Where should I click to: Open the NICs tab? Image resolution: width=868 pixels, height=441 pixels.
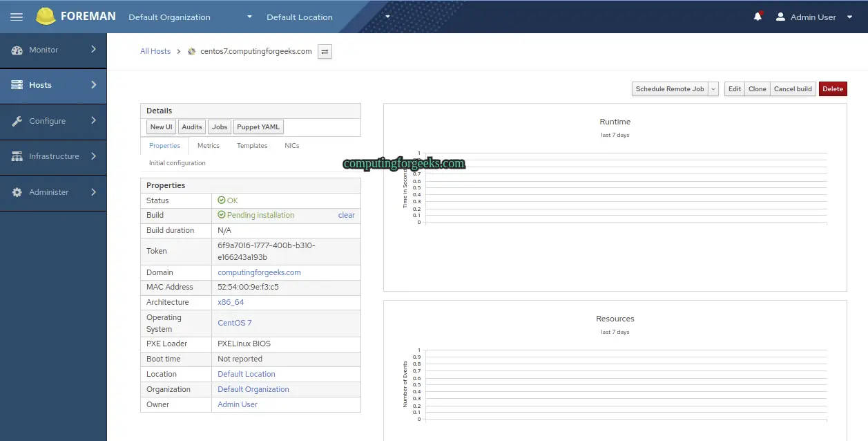coord(291,145)
